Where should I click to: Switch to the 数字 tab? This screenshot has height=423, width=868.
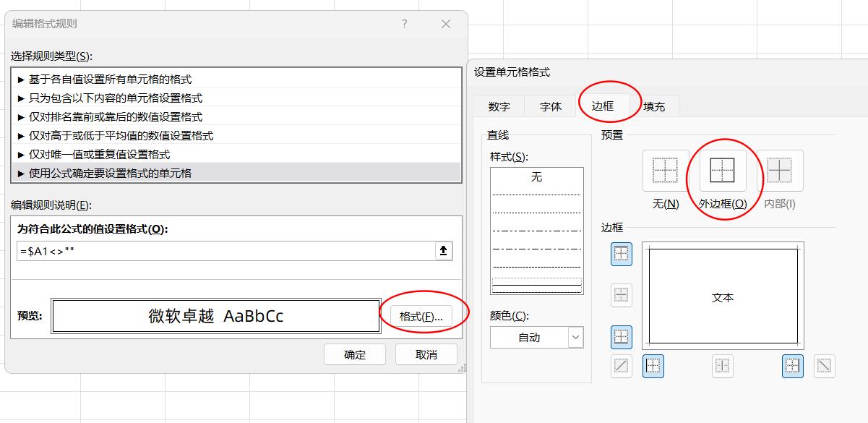tap(499, 106)
